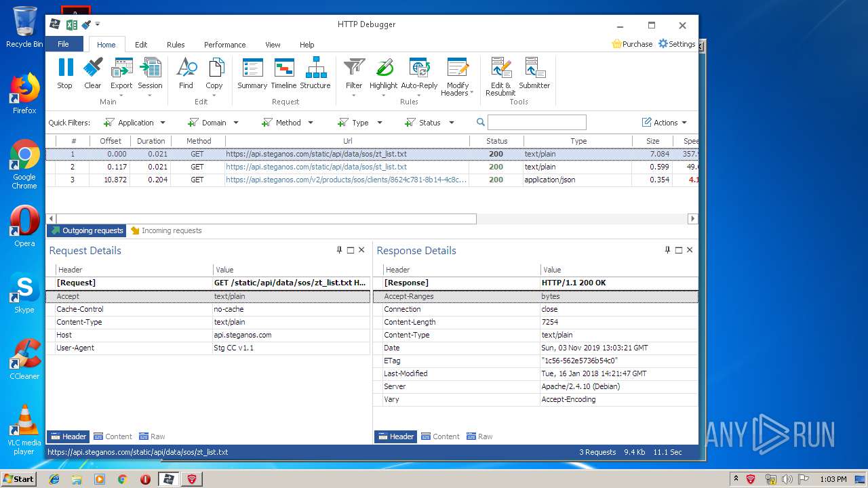Expand the Application quick filter dropdown
The image size is (868, 488).
click(163, 123)
